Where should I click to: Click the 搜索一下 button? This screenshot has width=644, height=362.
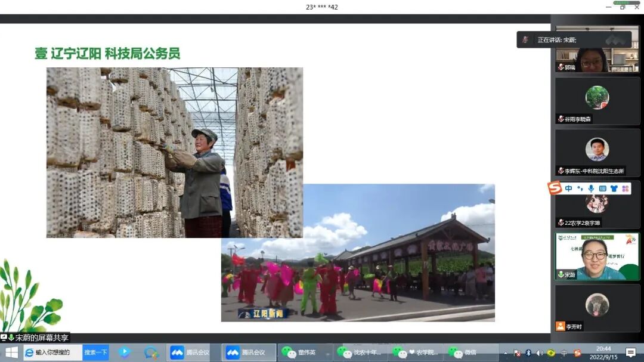[95, 352]
